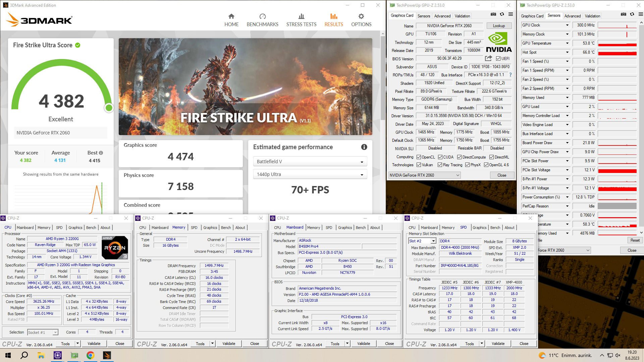Switch to the 3DMark taskbar icon
644x362 pixels.
107,355
